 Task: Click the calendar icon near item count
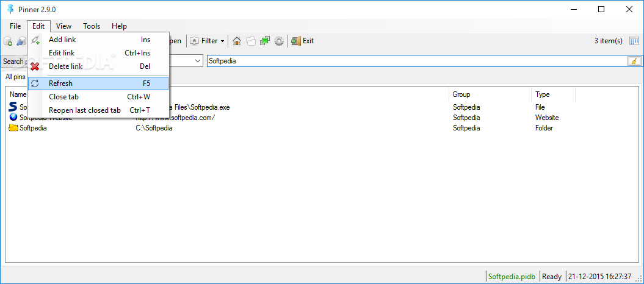click(x=634, y=41)
